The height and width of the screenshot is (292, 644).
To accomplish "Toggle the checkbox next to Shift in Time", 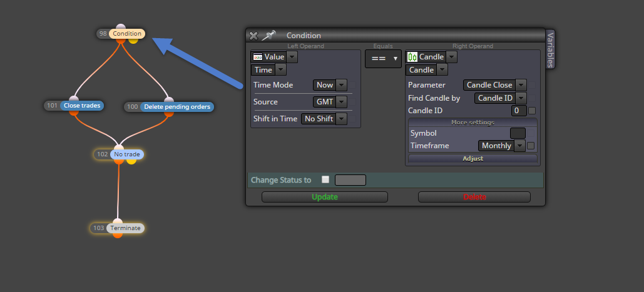I will point(352,119).
